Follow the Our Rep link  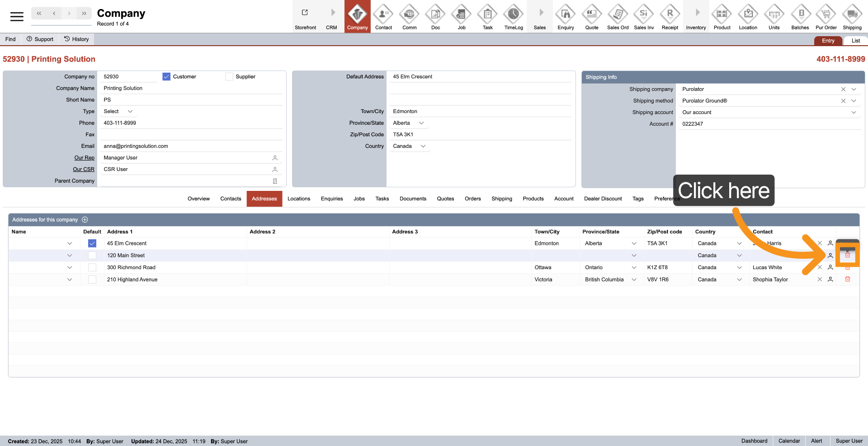click(84, 158)
